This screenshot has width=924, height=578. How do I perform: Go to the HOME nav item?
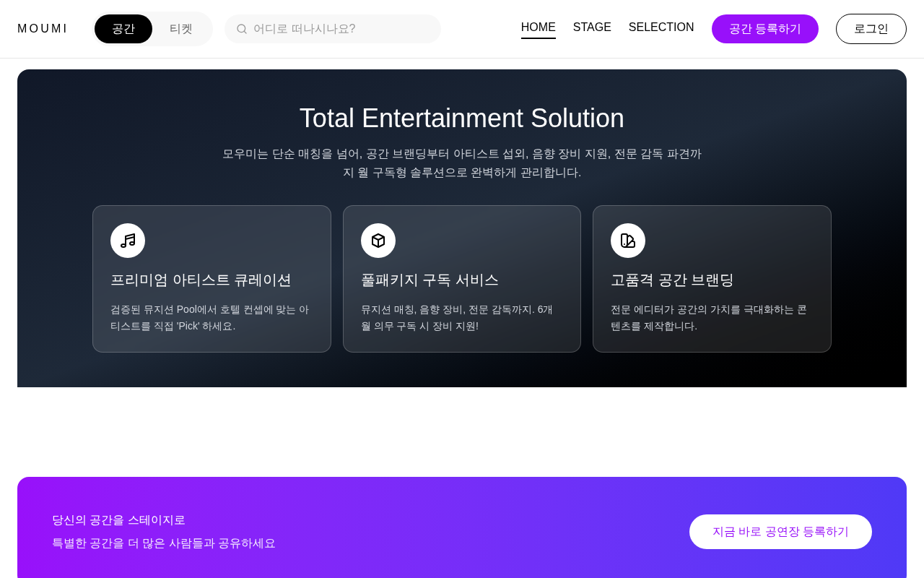[x=539, y=28]
